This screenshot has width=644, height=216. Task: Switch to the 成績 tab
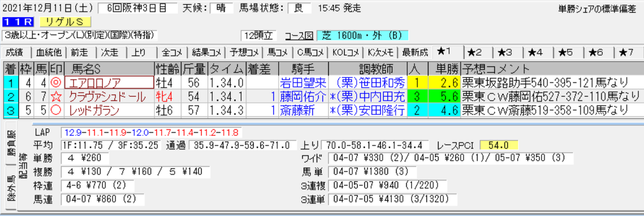15,52
